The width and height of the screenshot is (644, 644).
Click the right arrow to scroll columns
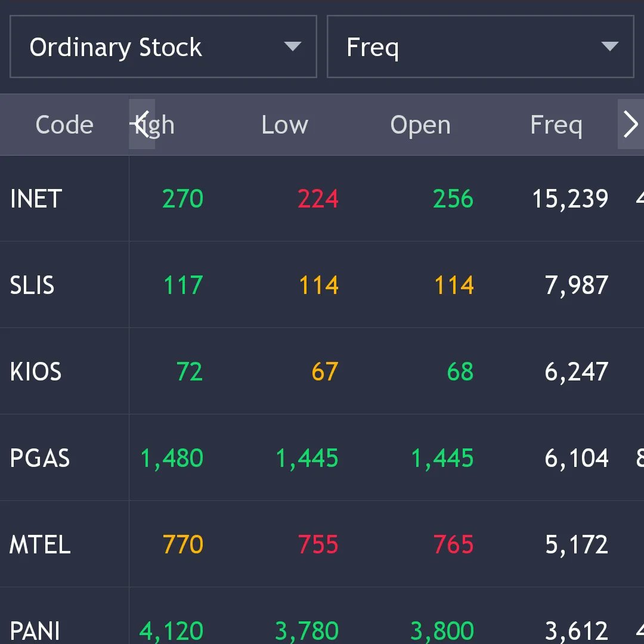631,124
